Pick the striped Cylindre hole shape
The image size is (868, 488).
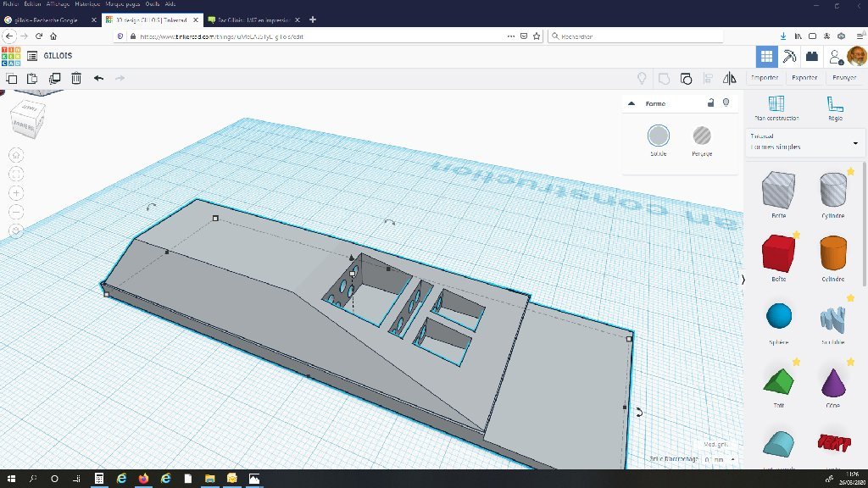pos(833,190)
